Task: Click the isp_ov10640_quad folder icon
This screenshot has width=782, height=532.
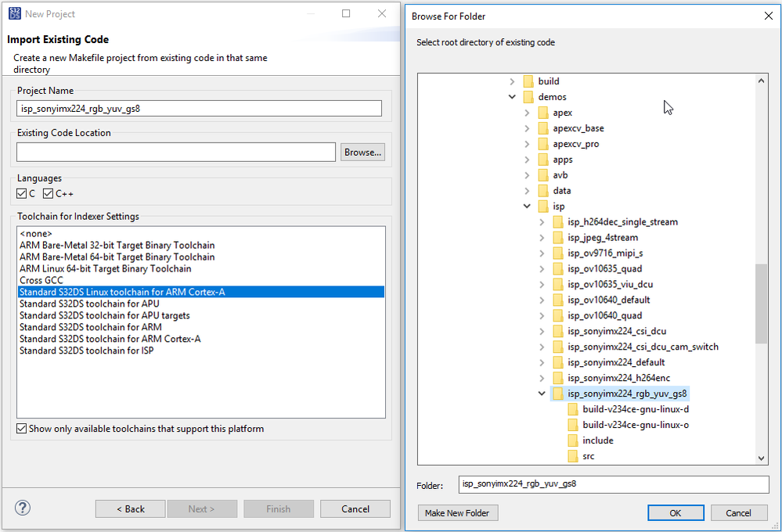Action: point(558,315)
